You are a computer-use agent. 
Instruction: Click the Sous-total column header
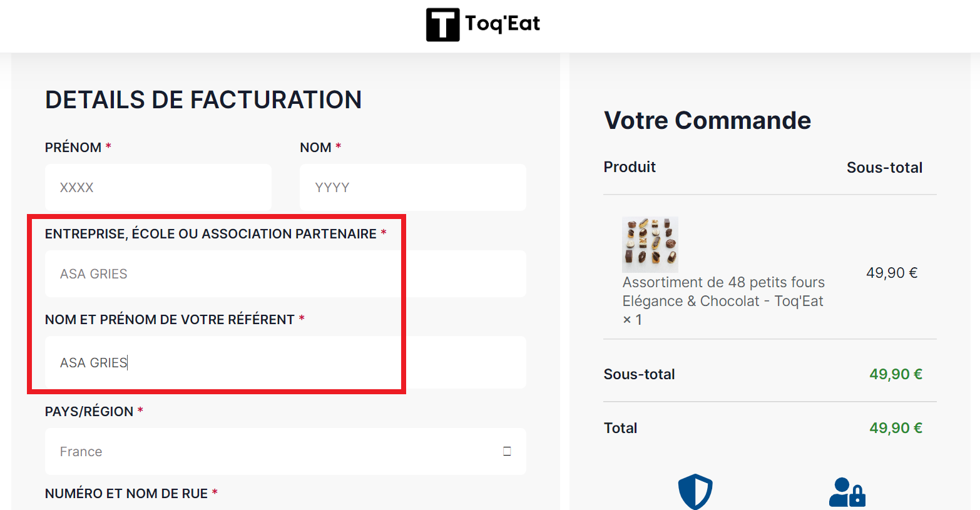click(884, 168)
